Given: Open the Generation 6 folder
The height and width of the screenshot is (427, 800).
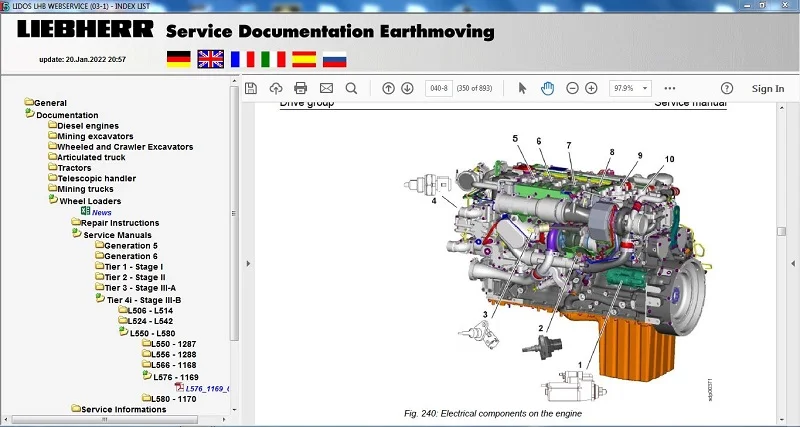Looking at the screenshot, I should (x=127, y=256).
